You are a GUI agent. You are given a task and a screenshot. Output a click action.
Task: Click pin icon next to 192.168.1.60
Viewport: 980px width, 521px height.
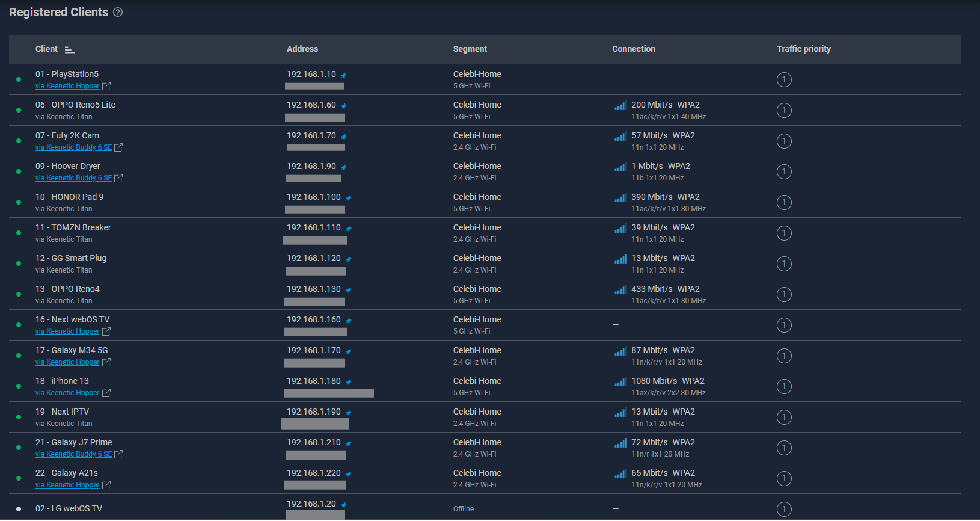(x=343, y=106)
